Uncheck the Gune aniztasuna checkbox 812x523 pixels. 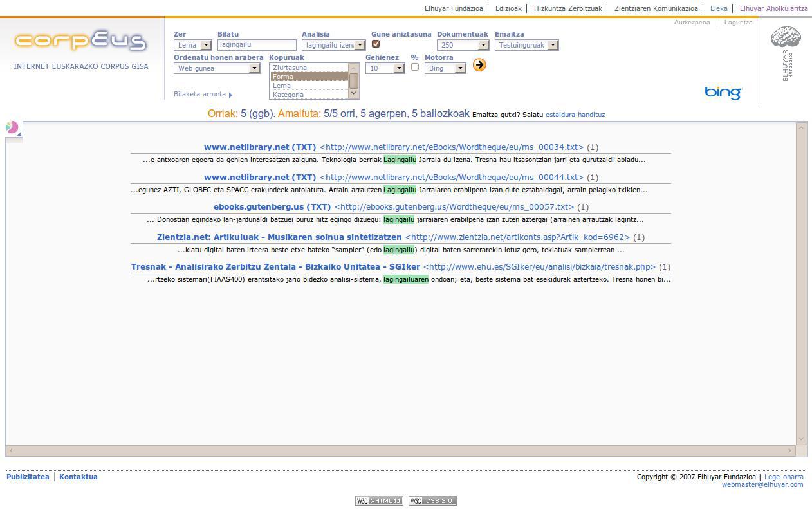tap(376, 44)
